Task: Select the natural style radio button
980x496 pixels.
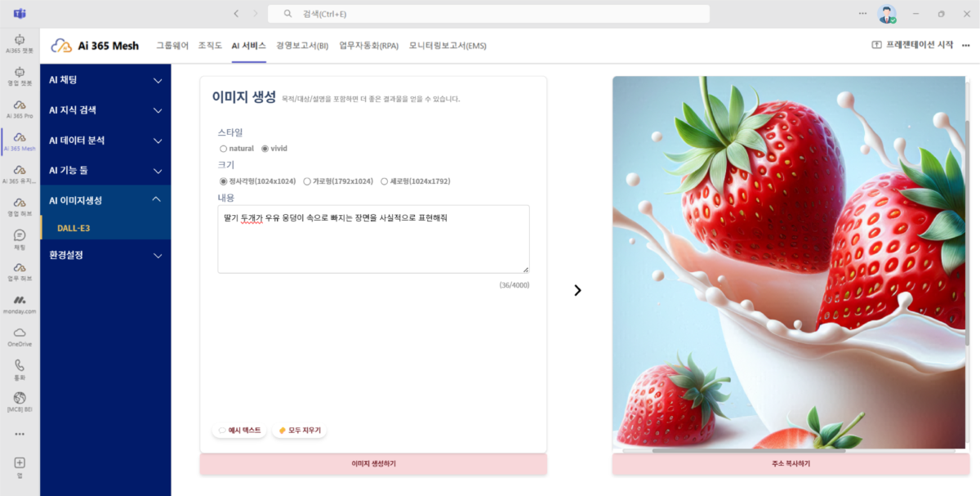Action: 224,149
